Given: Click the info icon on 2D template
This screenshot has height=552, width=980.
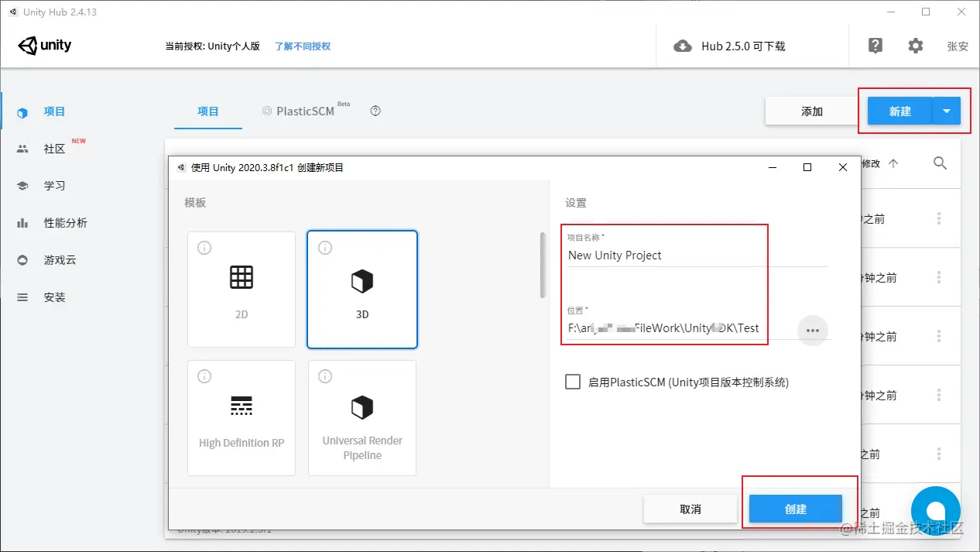Looking at the screenshot, I should (204, 248).
